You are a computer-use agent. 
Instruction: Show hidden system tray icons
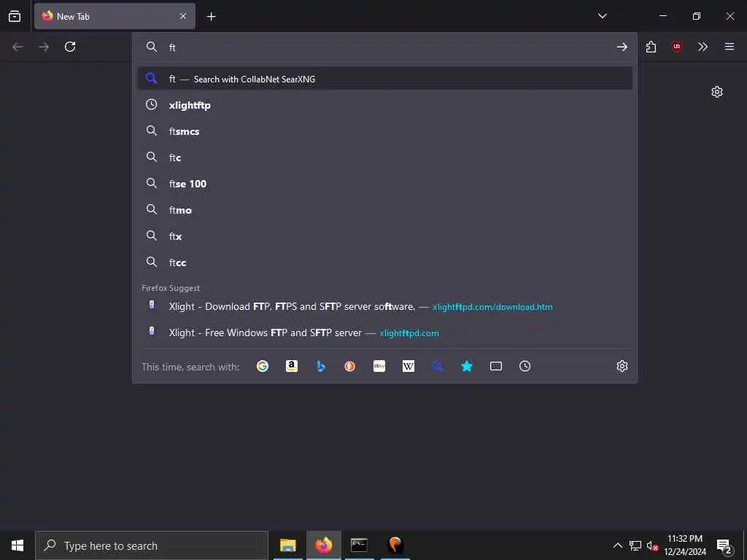point(617,545)
